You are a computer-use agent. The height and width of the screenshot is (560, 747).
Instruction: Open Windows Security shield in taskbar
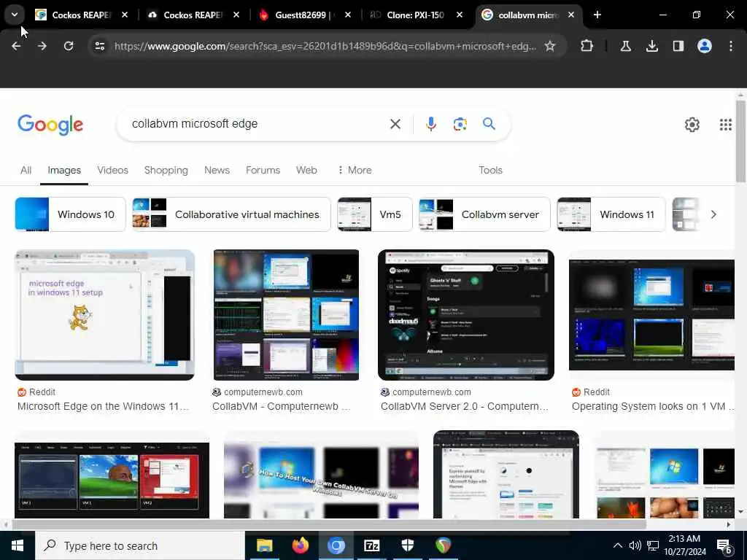coord(407,545)
